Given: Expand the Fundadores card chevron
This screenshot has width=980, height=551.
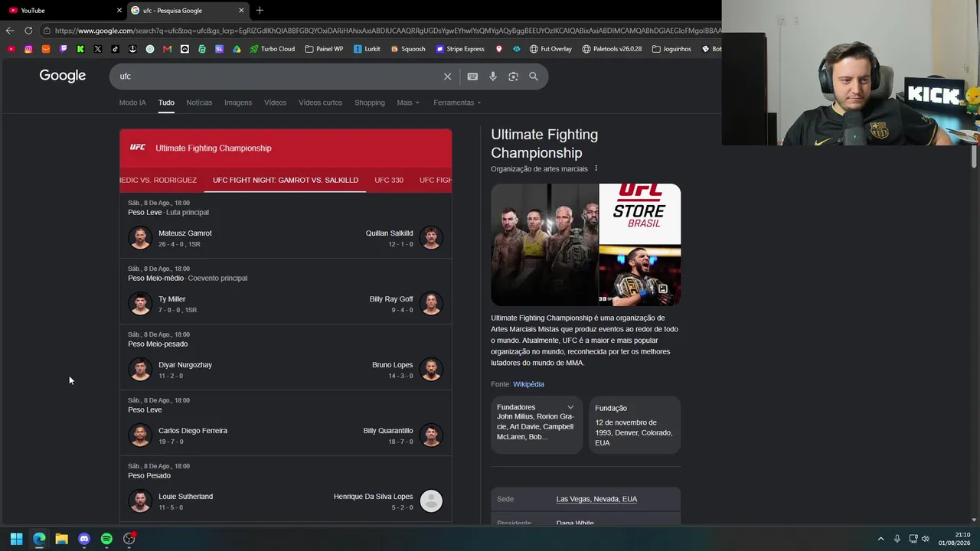Looking at the screenshot, I should 570,407.
